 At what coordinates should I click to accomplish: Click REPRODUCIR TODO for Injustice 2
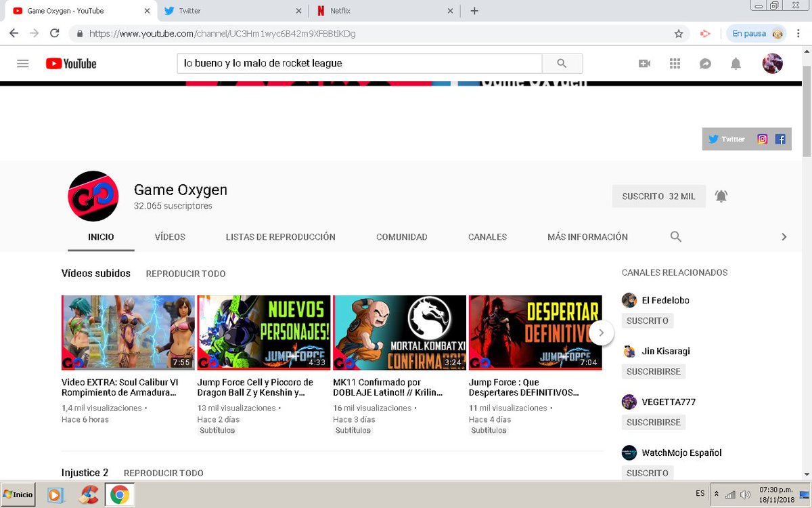pos(163,473)
